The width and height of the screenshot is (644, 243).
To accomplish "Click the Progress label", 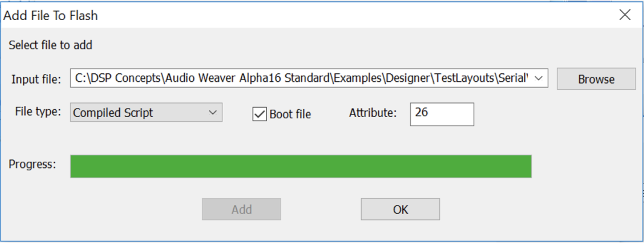I will 32,164.
